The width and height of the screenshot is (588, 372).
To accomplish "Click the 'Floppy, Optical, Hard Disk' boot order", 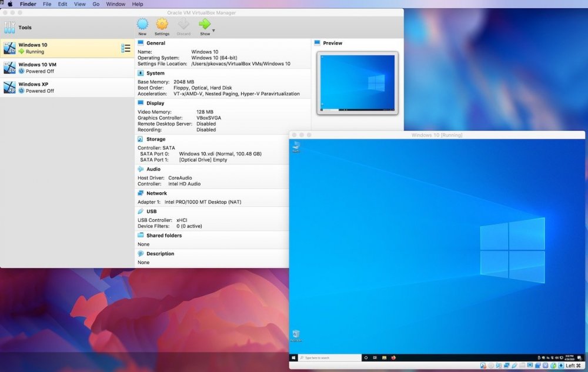I will click(202, 88).
